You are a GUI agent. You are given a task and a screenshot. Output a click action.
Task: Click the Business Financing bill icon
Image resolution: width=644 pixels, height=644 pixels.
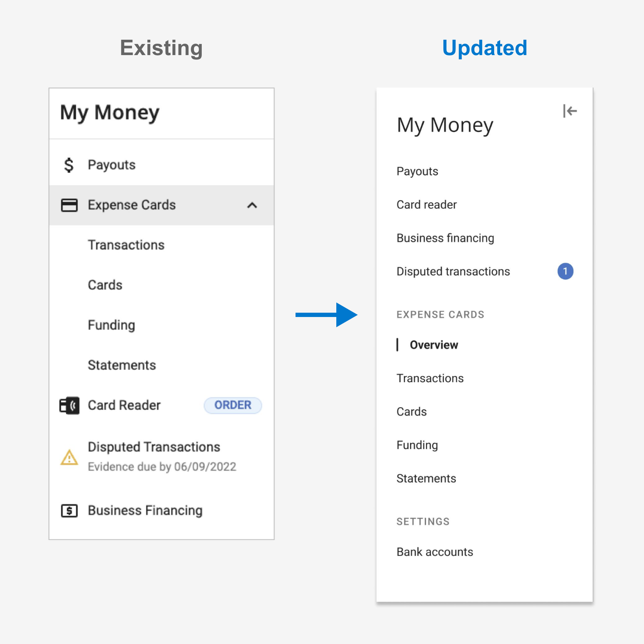click(x=69, y=511)
